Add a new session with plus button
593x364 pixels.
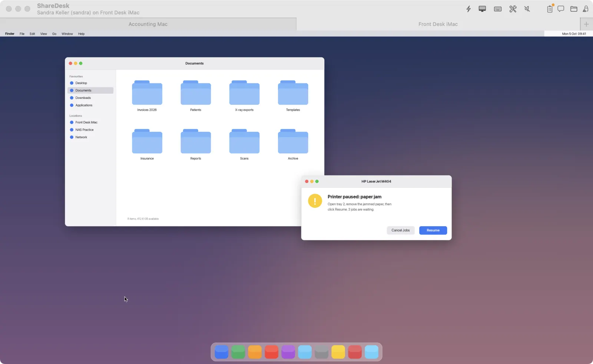point(586,24)
